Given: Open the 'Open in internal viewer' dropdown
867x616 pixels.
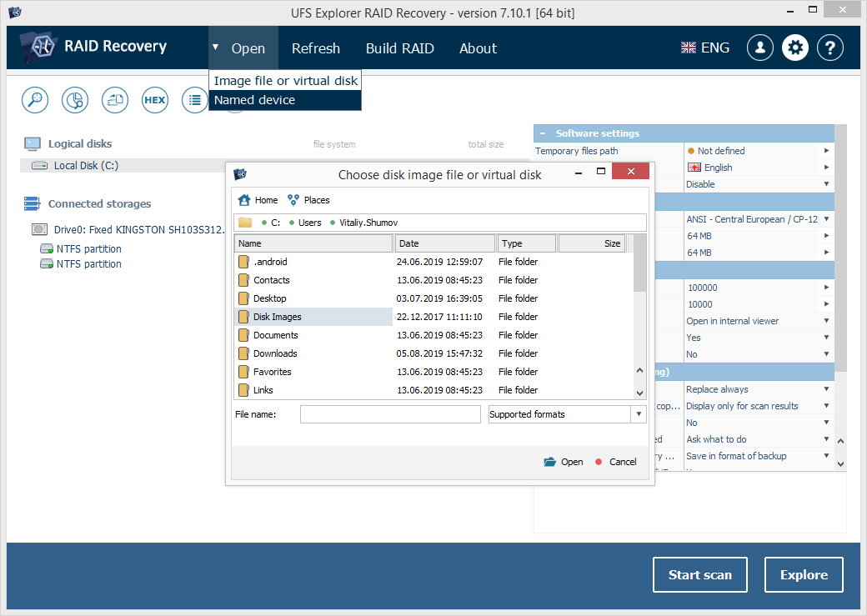Looking at the screenshot, I should pyautogui.click(x=826, y=321).
